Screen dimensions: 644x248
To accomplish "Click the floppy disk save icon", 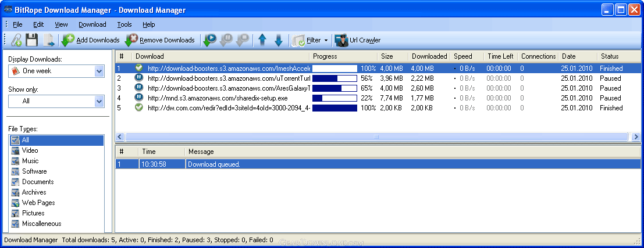I will click(31, 40).
